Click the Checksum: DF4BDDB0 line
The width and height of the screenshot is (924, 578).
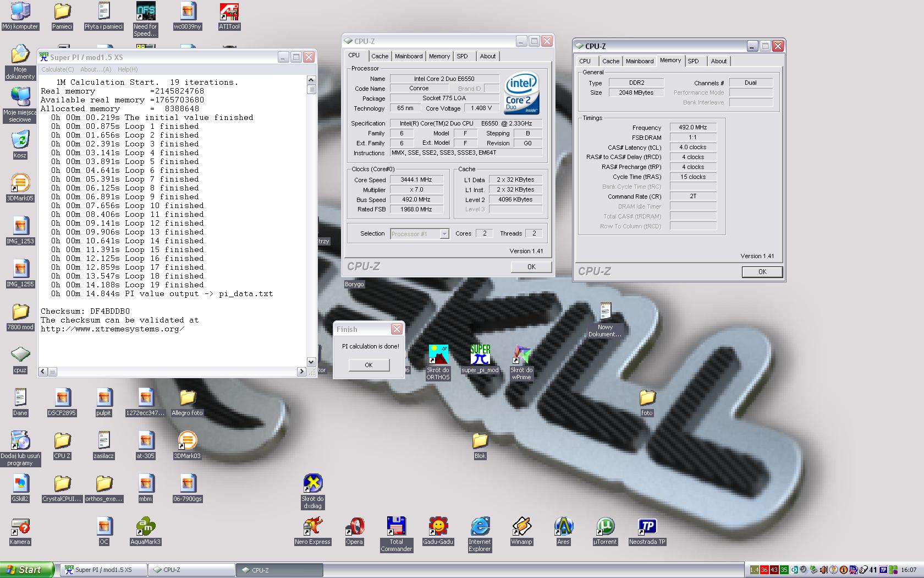(x=85, y=311)
